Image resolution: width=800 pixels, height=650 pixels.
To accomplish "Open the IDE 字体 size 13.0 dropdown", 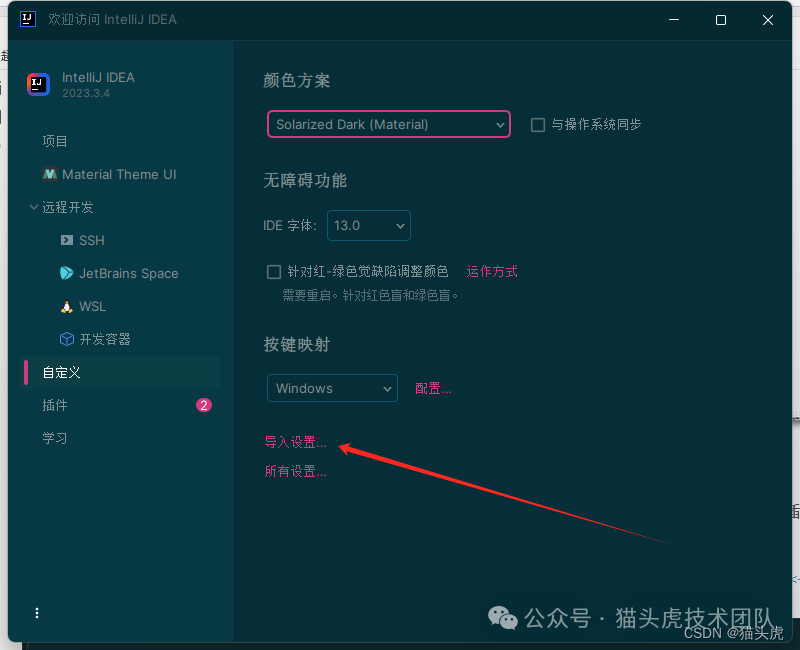I will (x=369, y=226).
